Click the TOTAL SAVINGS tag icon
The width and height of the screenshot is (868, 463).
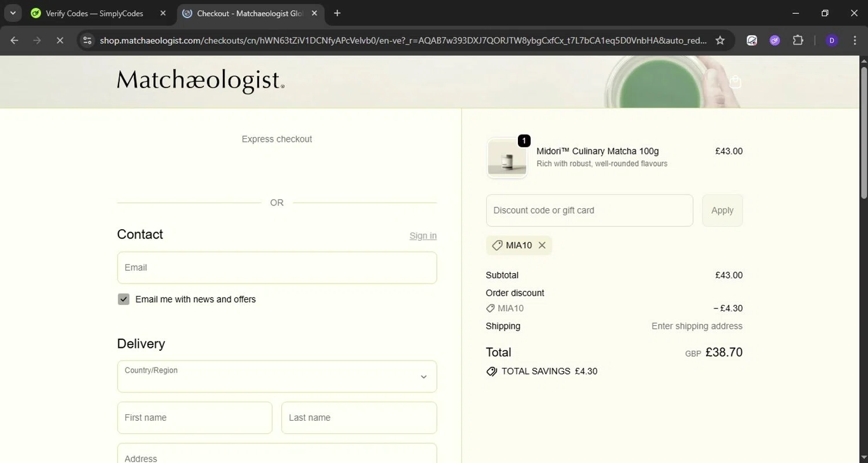click(x=492, y=372)
